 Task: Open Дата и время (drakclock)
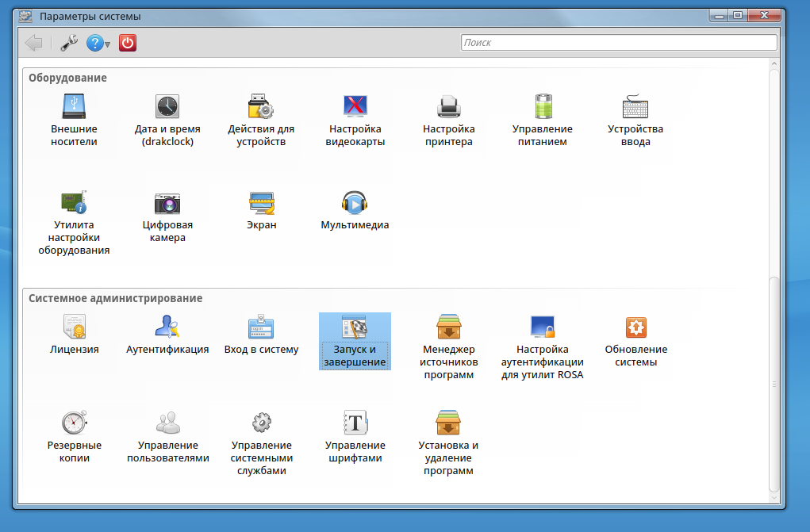(x=167, y=120)
